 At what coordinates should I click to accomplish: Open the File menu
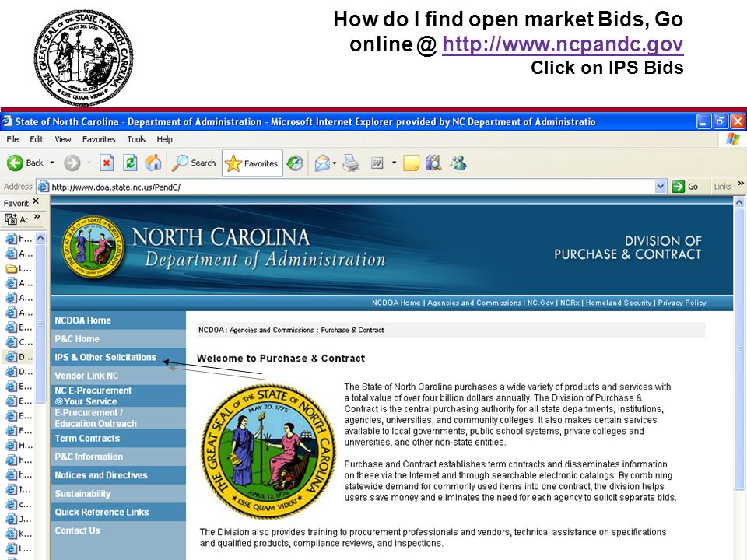click(x=12, y=139)
